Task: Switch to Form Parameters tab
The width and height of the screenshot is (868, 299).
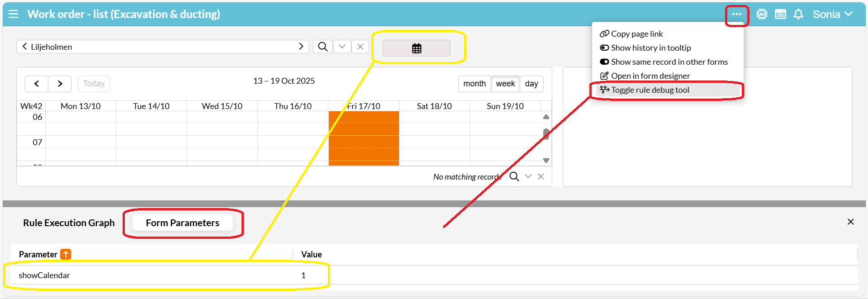Action: coord(182,223)
